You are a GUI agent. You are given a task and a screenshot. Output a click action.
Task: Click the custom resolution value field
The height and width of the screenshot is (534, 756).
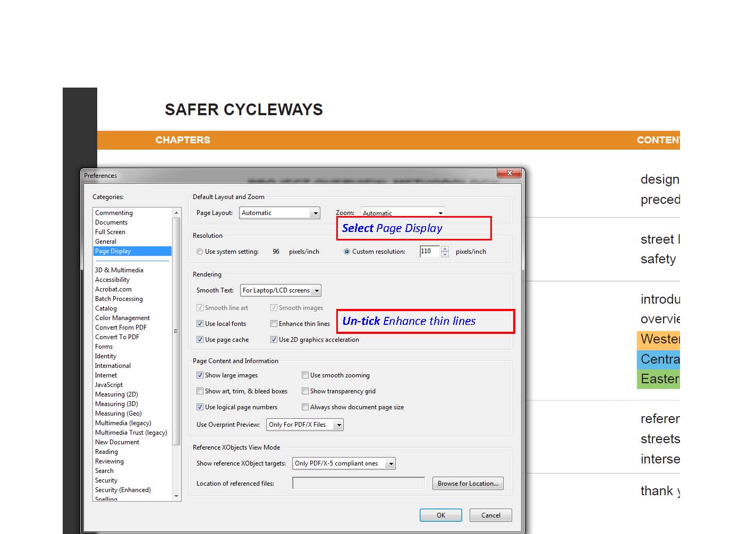click(429, 251)
